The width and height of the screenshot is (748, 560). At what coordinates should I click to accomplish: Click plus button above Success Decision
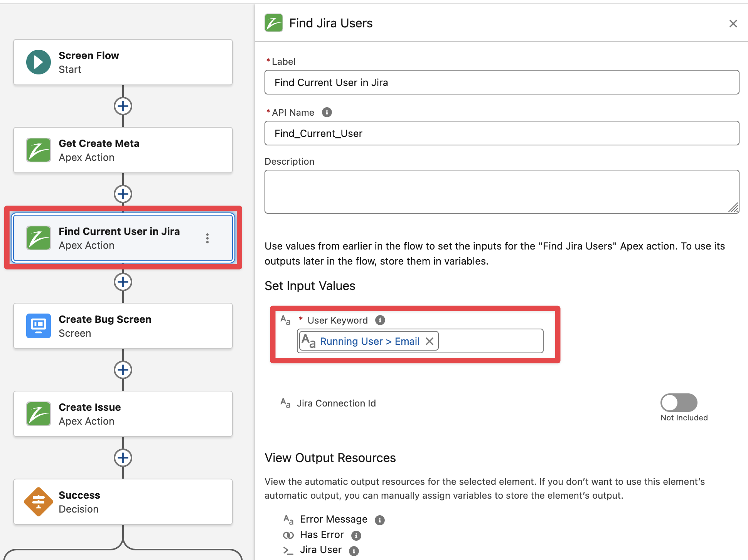click(x=123, y=458)
